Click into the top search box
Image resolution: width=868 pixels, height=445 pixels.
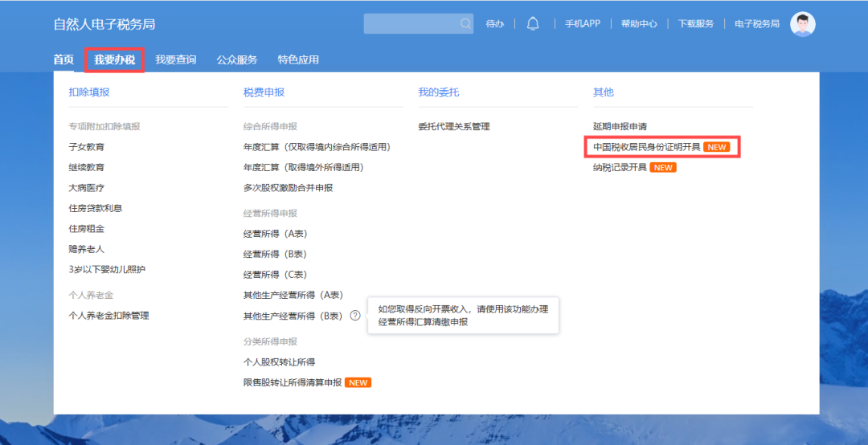[x=410, y=24]
